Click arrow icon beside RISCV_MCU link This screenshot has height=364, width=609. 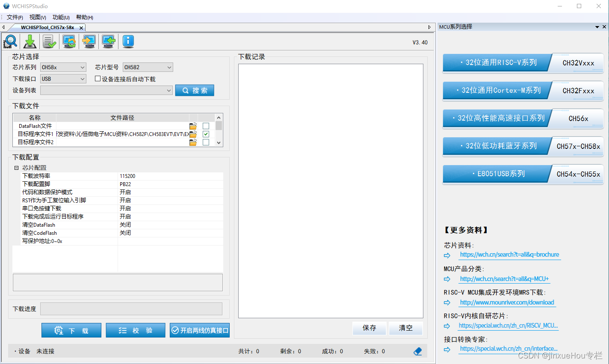pyautogui.click(x=447, y=326)
